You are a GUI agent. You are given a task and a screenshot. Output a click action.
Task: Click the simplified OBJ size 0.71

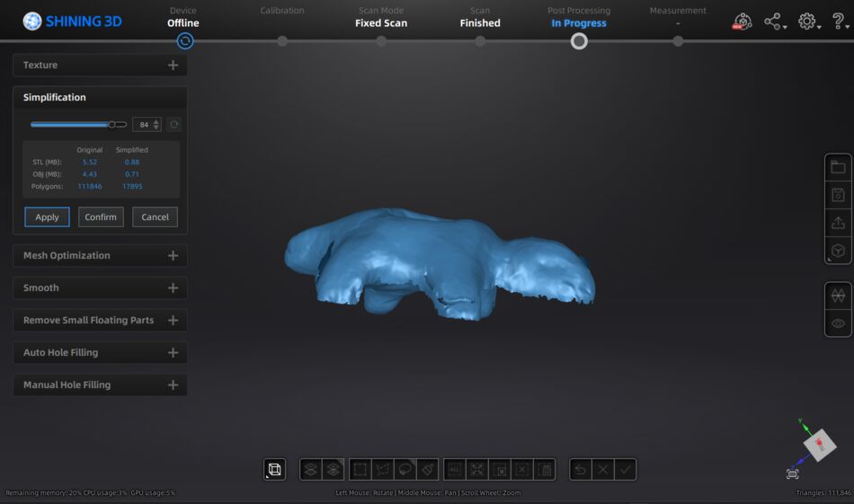[132, 174]
